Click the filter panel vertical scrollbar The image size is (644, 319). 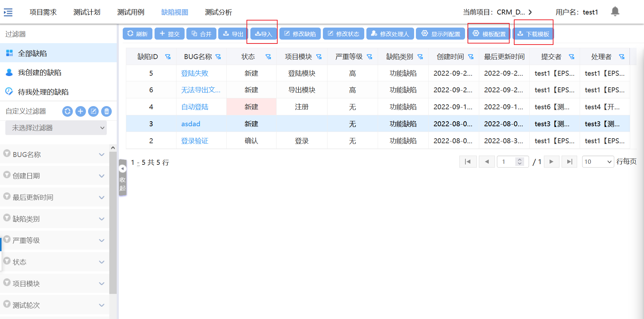click(113, 223)
